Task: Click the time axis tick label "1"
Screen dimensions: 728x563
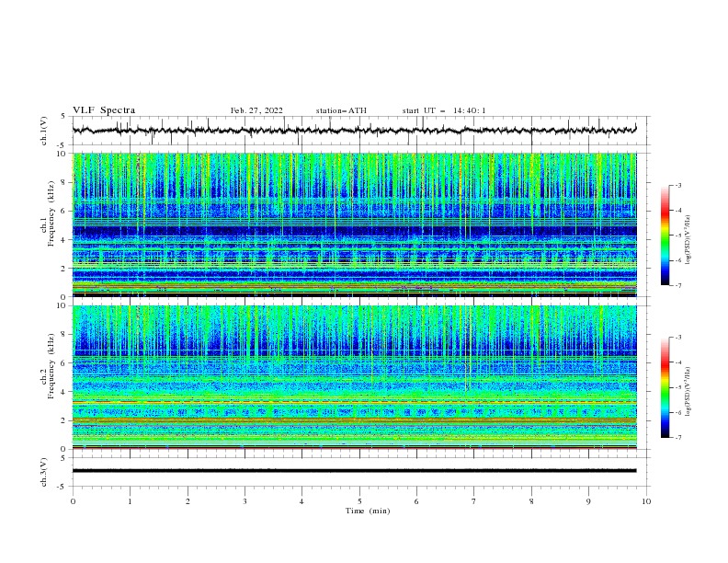Action: click(x=130, y=501)
